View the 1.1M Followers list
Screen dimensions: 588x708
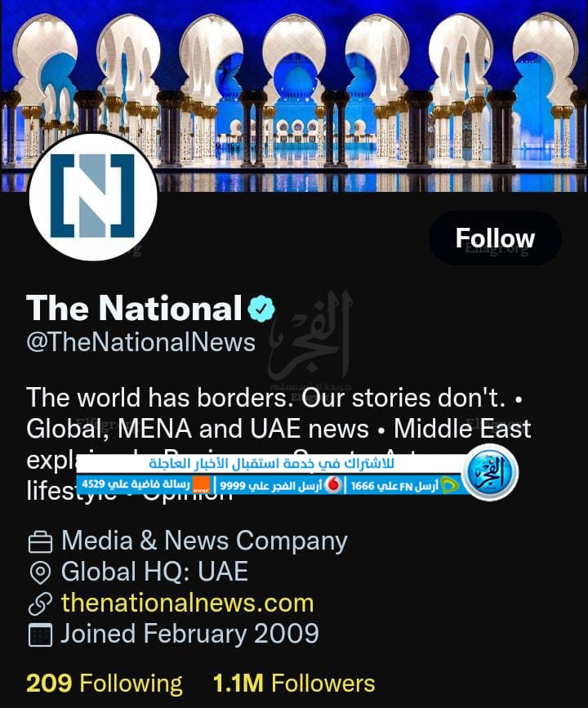[293, 684]
